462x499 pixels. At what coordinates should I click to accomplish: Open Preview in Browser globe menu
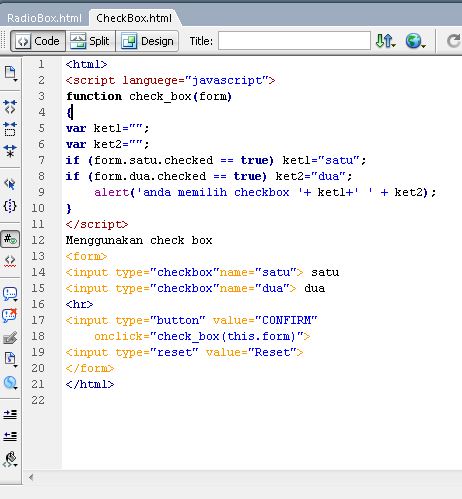pos(415,41)
